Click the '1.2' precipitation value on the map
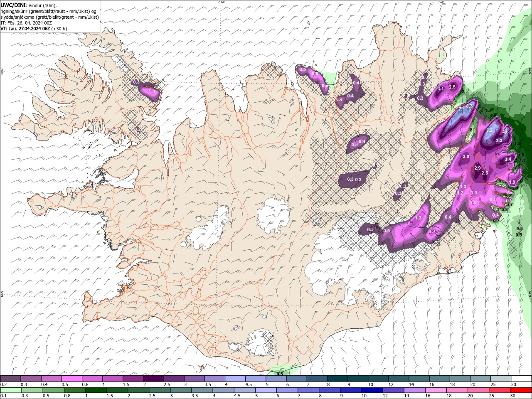 tap(460, 193)
